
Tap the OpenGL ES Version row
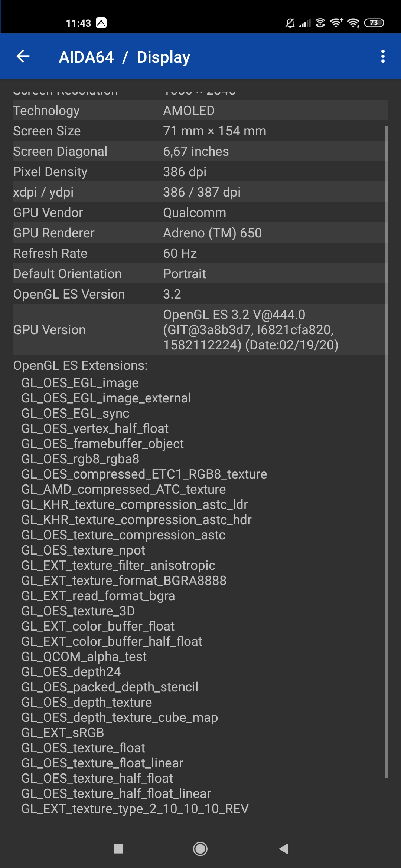[x=200, y=294]
